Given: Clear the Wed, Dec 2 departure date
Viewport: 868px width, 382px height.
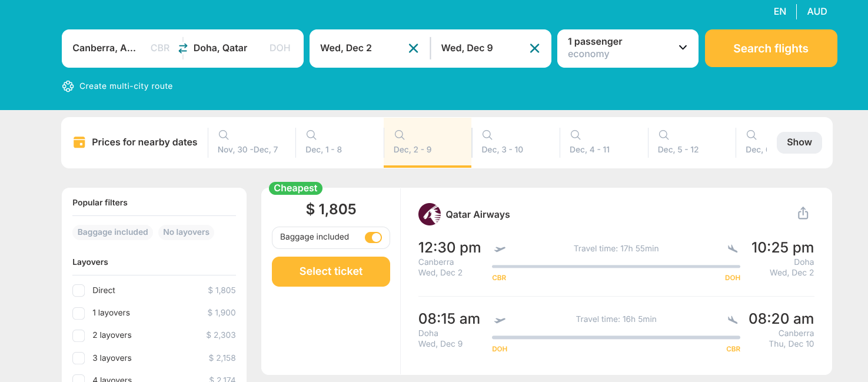Looking at the screenshot, I should click(414, 48).
